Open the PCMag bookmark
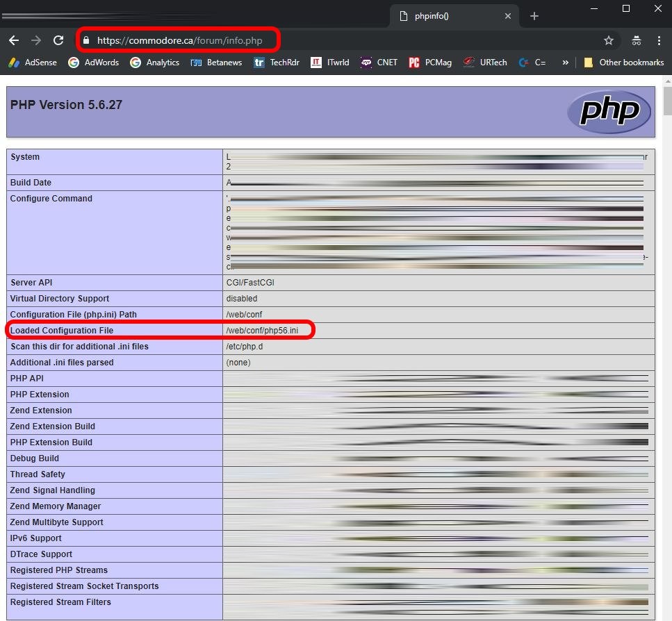The height and width of the screenshot is (621, 672). (x=430, y=63)
